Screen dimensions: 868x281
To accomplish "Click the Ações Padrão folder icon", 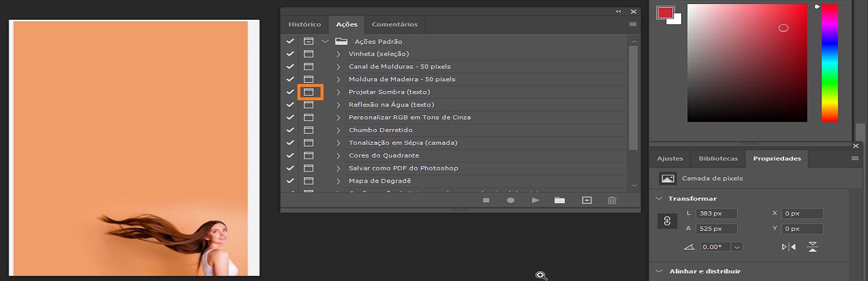I will (x=341, y=41).
